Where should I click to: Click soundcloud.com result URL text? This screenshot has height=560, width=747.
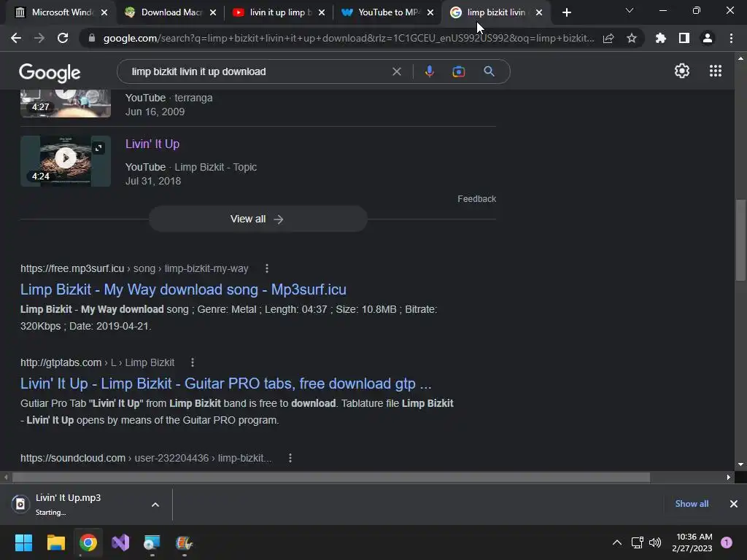[x=146, y=458]
